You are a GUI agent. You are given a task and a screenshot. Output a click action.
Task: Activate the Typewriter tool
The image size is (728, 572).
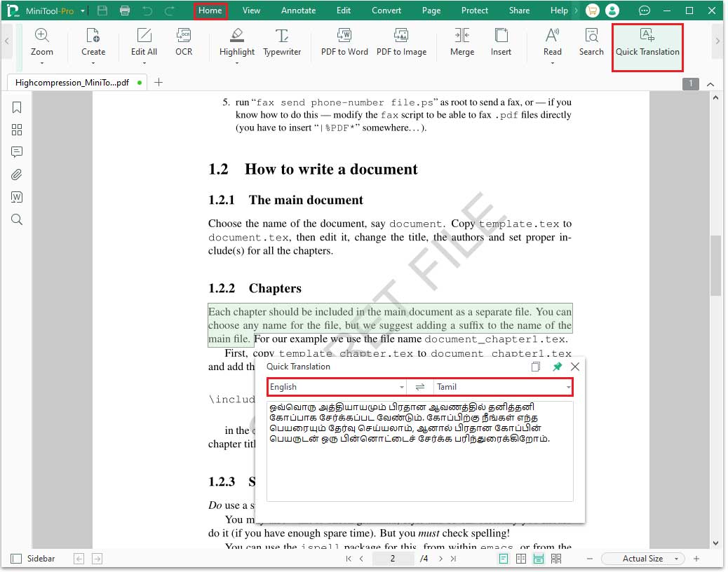pyautogui.click(x=282, y=43)
